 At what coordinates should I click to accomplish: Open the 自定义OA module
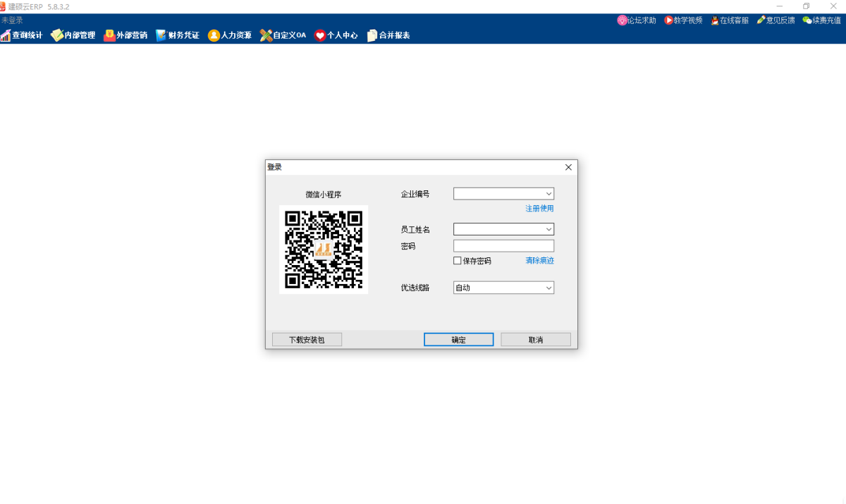point(283,34)
